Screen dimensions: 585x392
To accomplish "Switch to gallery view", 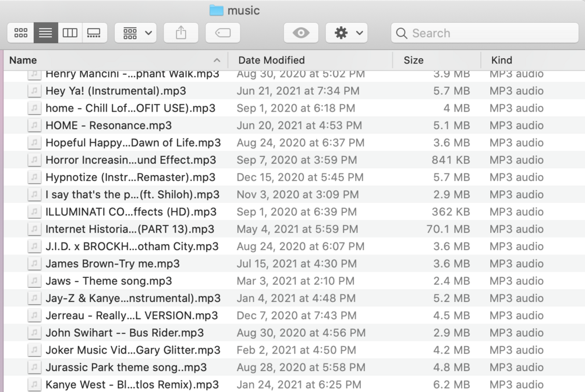I will coord(94,33).
